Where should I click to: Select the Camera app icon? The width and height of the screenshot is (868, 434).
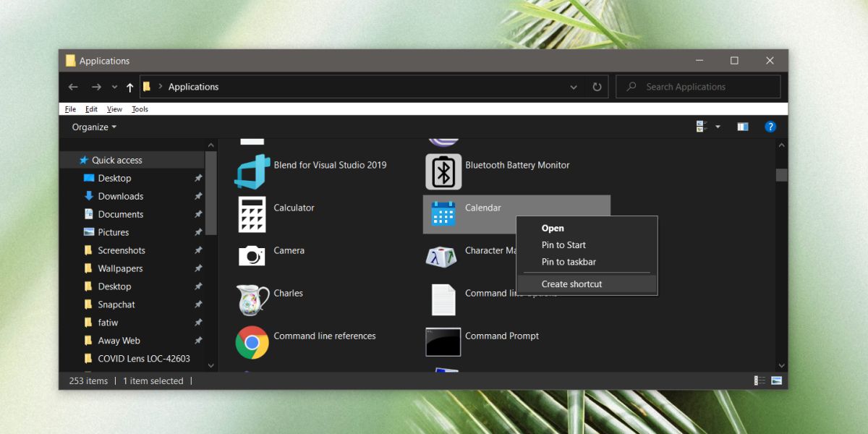point(252,255)
